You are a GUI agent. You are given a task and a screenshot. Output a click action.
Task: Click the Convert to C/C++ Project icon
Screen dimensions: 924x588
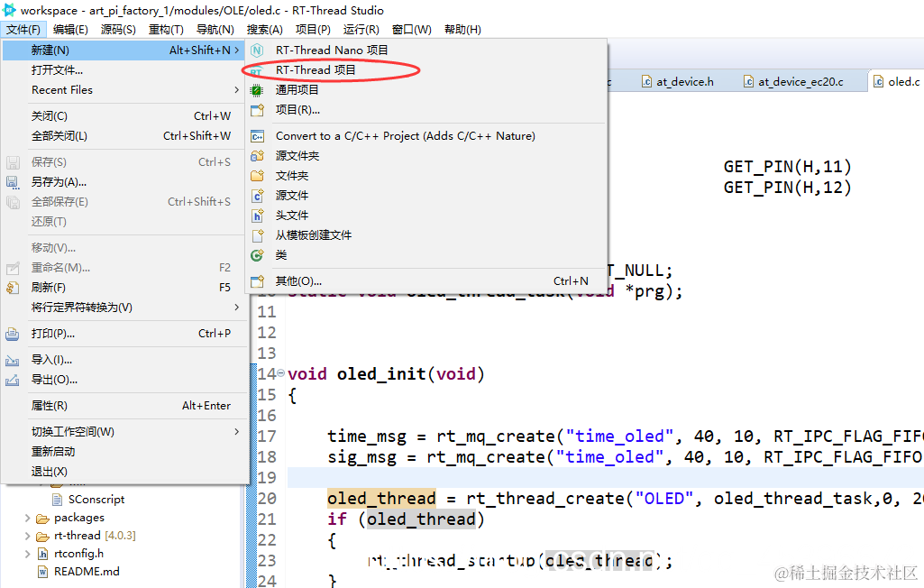[257, 136]
